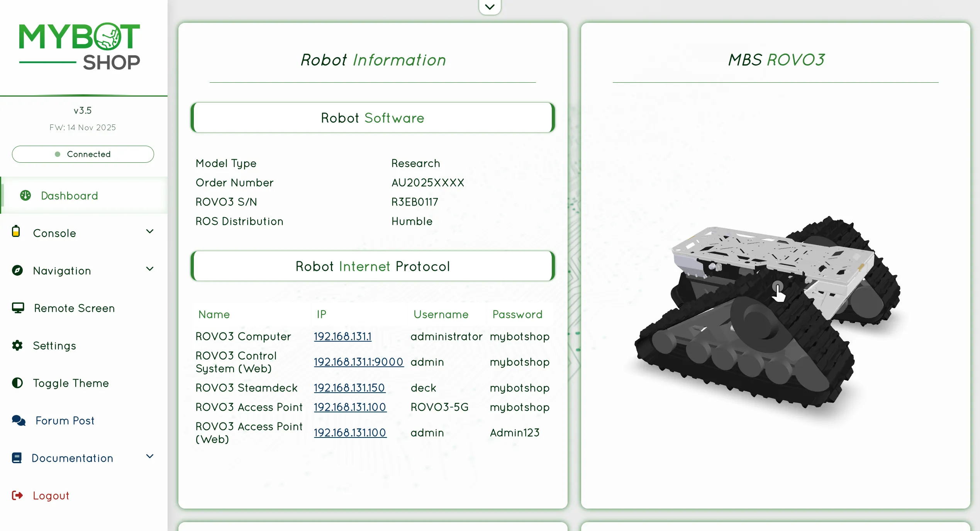The height and width of the screenshot is (531, 980).
Task: Click the Dashboard gauge icon
Action: point(25,196)
